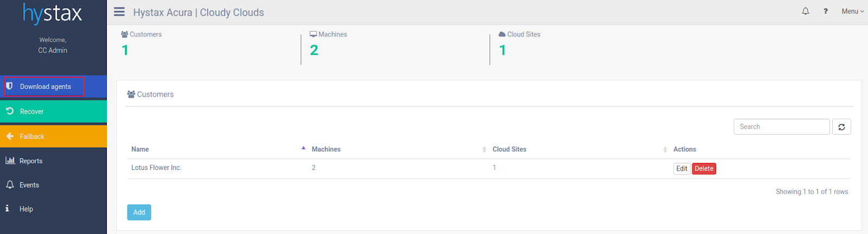Click 'Showing 1 to 1 of 1 rows' text
The image size is (868, 234).
812,192
